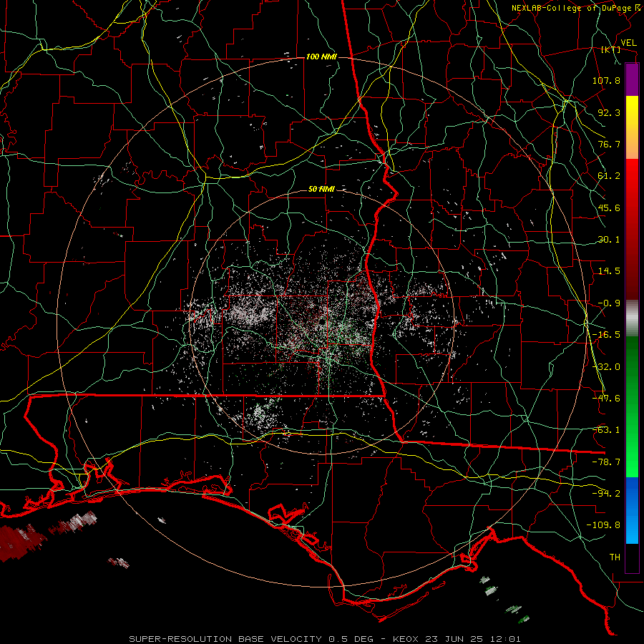Click the -32.0 scale value
The height and width of the screenshot is (644, 644).
click(606, 367)
